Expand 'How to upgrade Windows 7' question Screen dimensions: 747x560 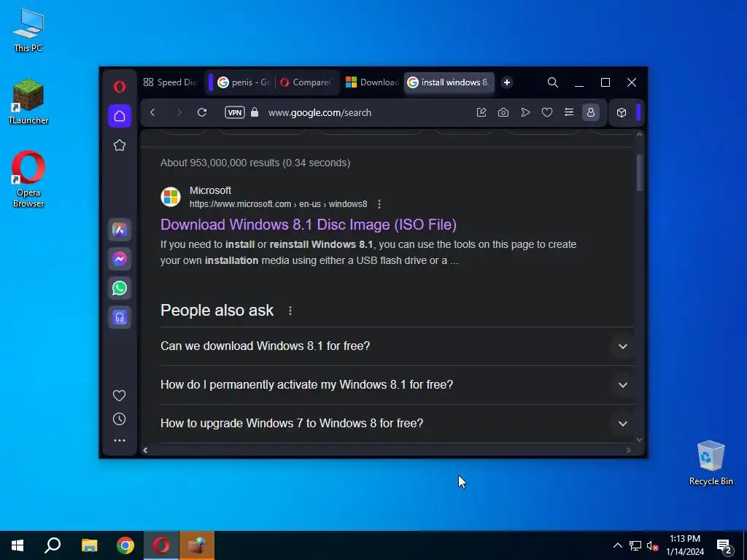pyautogui.click(x=397, y=424)
